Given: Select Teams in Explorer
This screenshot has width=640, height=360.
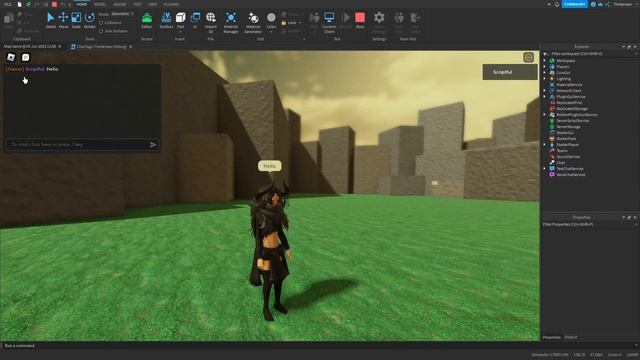Looking at the screenshot, I should [x=558, y=151].
